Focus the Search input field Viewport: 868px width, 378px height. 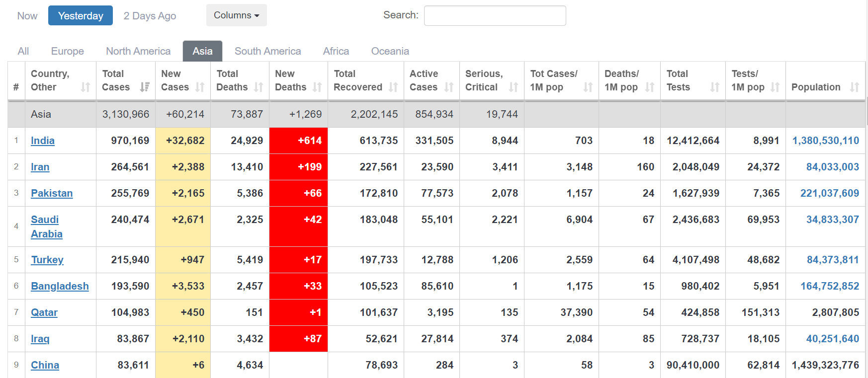(x=495, y=15)
